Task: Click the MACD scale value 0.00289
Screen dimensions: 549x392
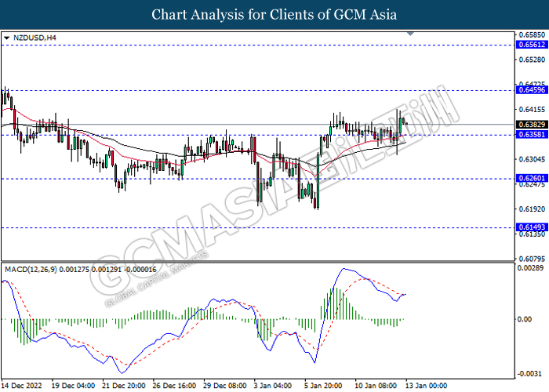Action: (531, 268)
